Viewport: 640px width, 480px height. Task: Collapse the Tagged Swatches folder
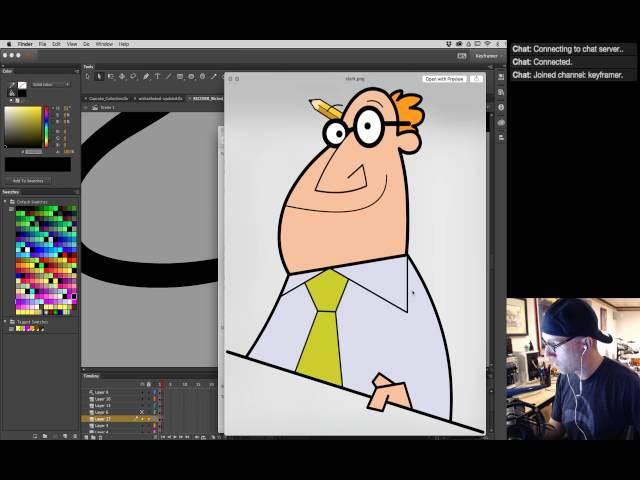click(x=5, y=322)
